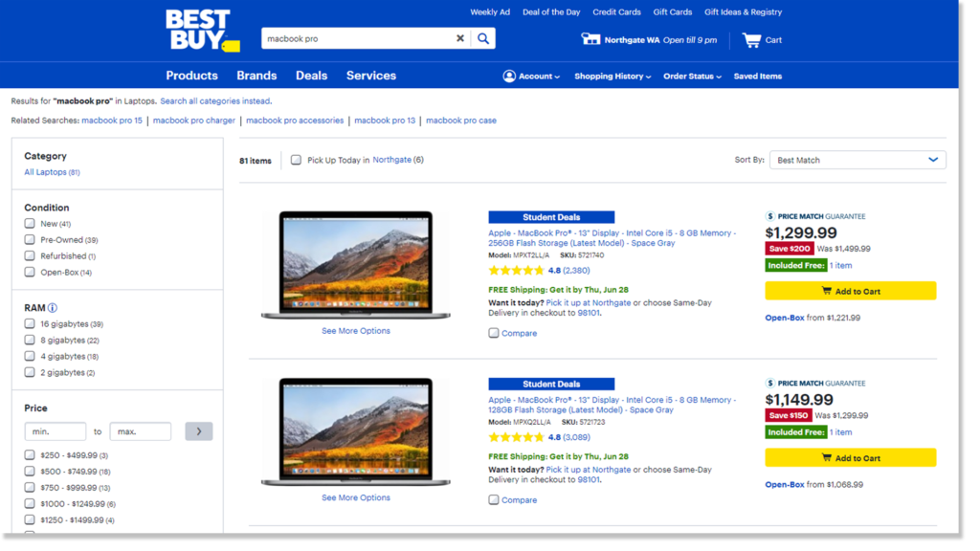Open the Credit Cards link

tap(617, 11)
